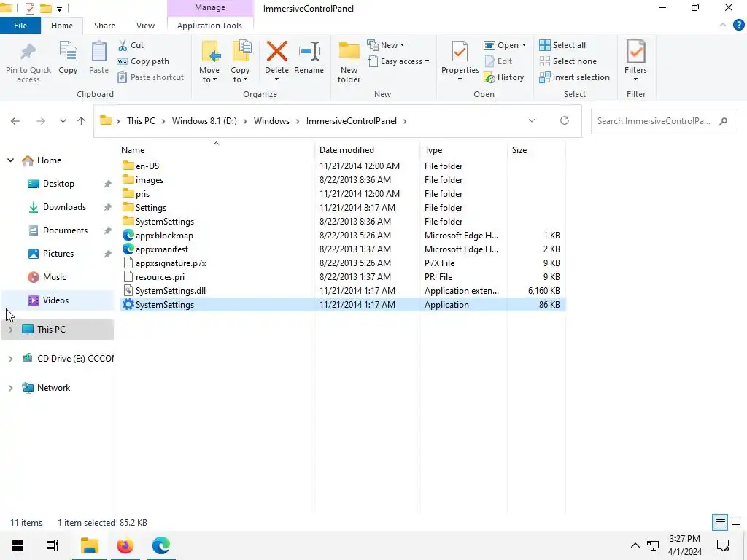Click Pin to Quick access icon
Viewport: 747px width, 560px height.
[28, 52]
